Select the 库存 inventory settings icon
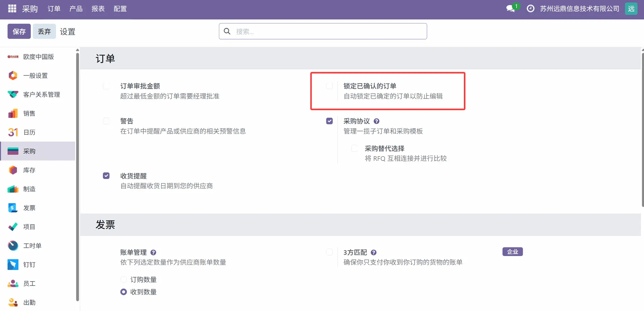The width and height of the screenshot is (644, 311). click(x=13, y=170)
